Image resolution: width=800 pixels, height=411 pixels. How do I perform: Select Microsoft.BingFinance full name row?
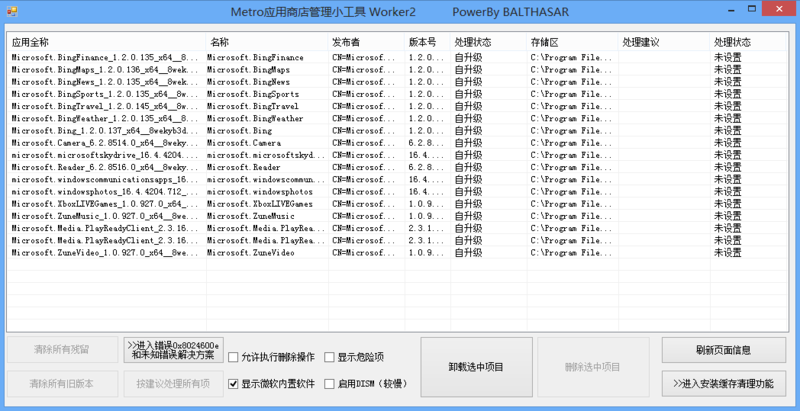pos(397,57)
